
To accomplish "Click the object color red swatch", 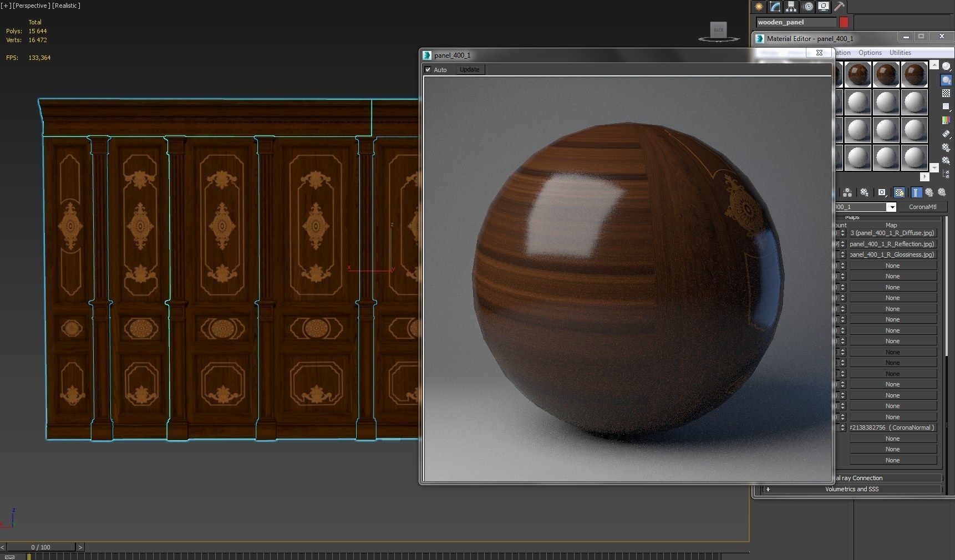I will coord(844,22).
